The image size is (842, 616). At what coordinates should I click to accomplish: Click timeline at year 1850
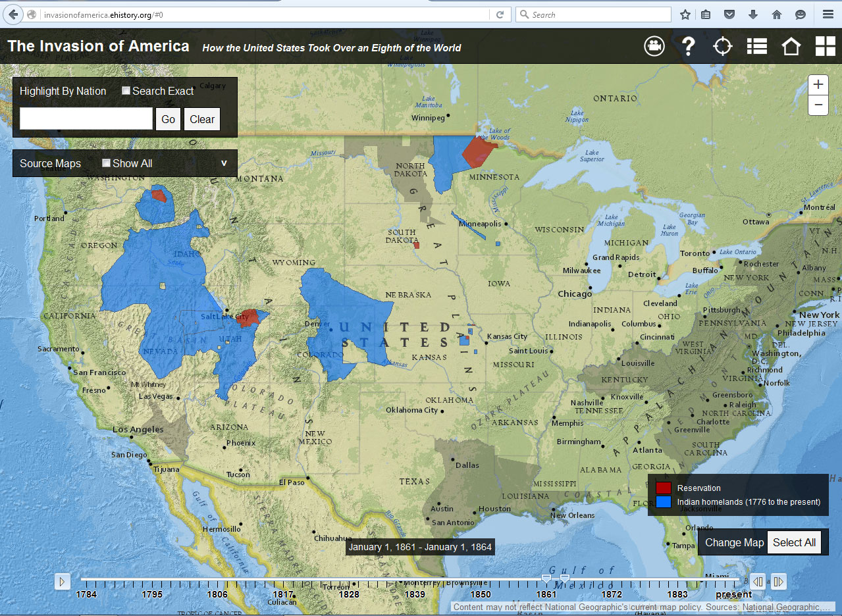click(x=480, y=594)
